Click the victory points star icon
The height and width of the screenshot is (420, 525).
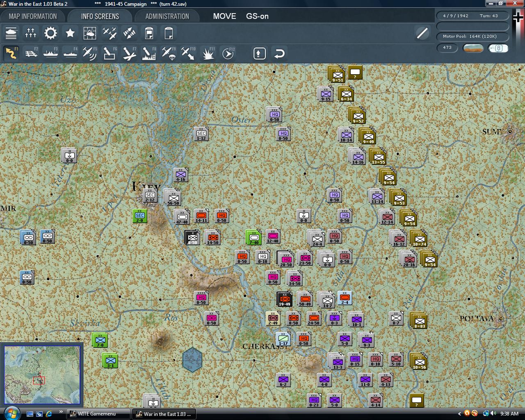70,33
